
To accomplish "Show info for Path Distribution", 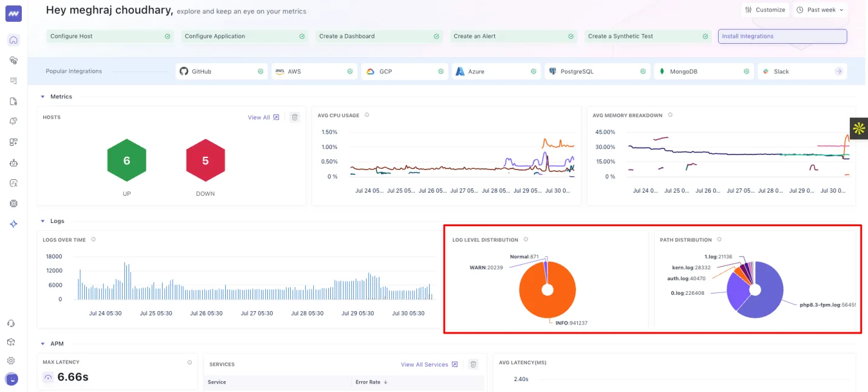I will [719, 239].
